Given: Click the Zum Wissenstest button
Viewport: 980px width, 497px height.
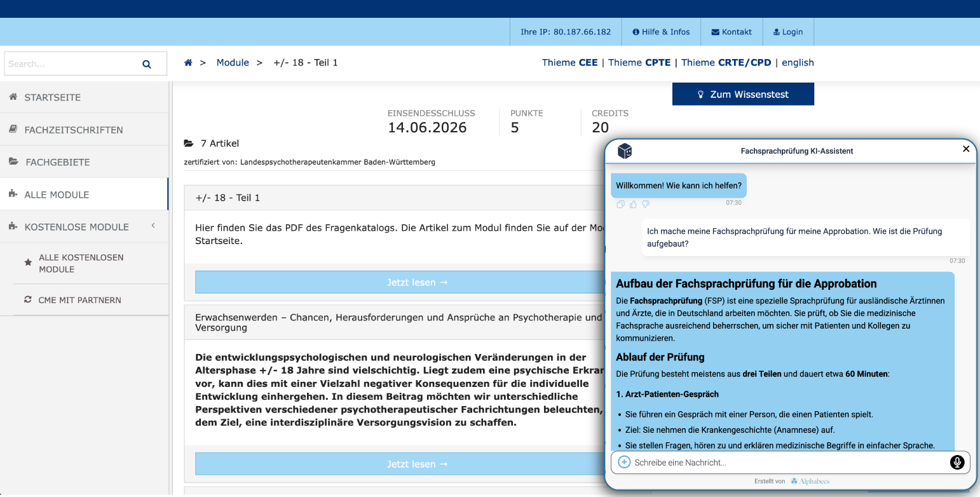Looking at the screenshot, I should coord(743,94).
